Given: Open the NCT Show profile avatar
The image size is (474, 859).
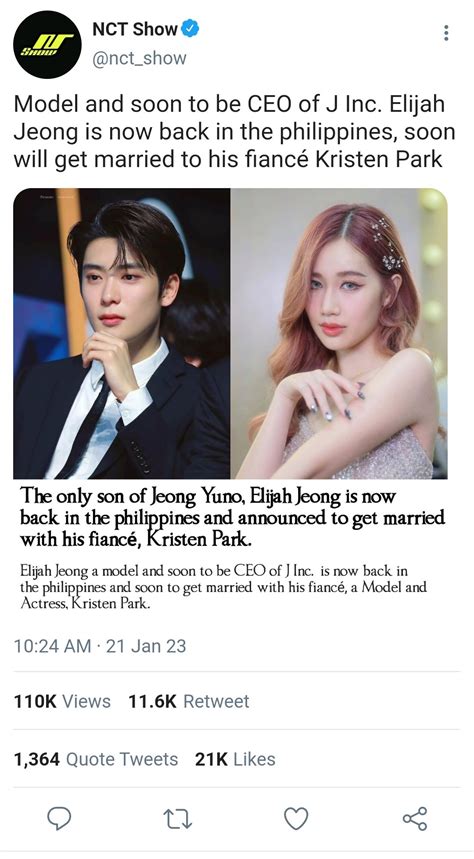Looking at the screenshot, I should click(47, 45).
